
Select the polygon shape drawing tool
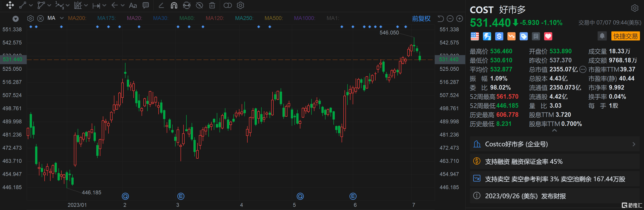41,5
